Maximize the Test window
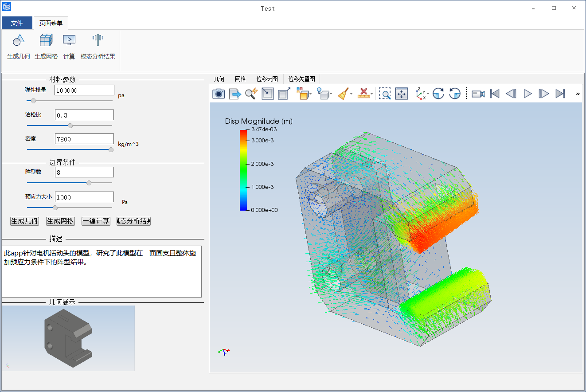 (554, 8)
